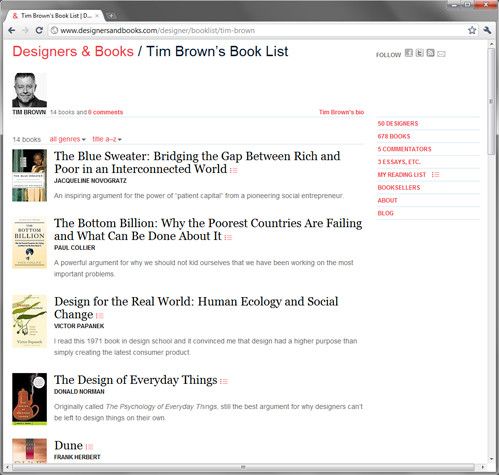
Task: Click Tim Brown's portrait photo
Action: coord(29,90)
